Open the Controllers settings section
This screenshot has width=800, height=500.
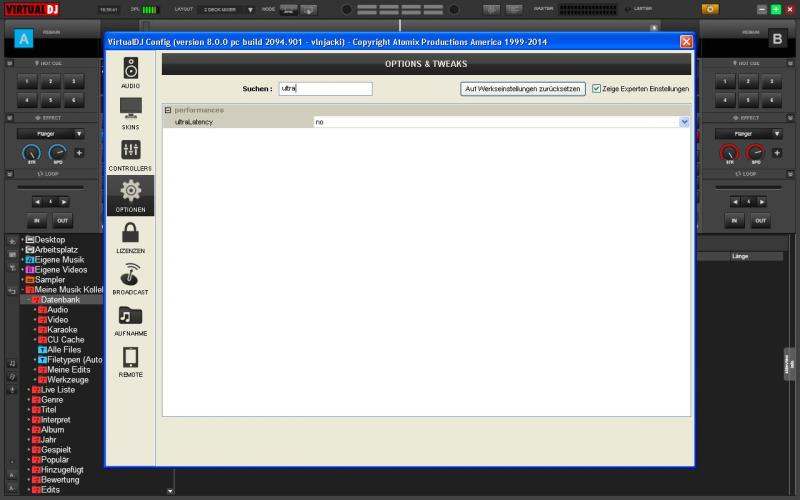131,155
